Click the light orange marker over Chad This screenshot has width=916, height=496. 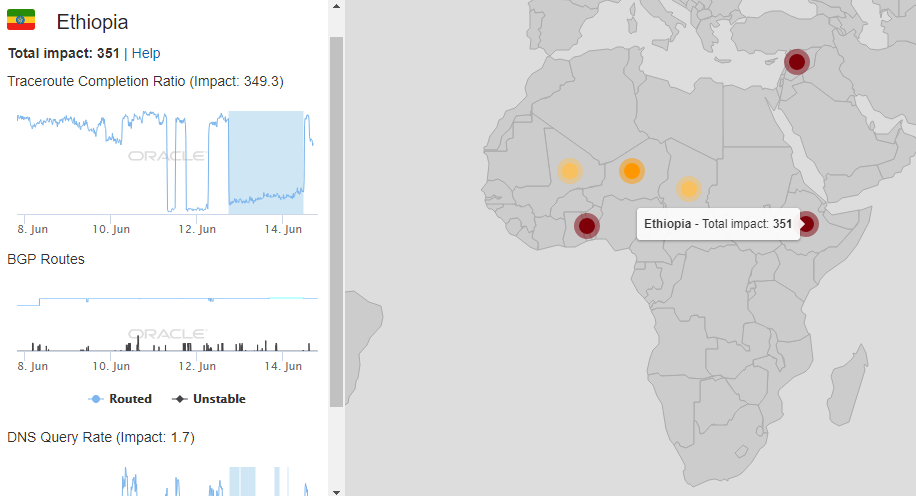(x=688, y=188)
